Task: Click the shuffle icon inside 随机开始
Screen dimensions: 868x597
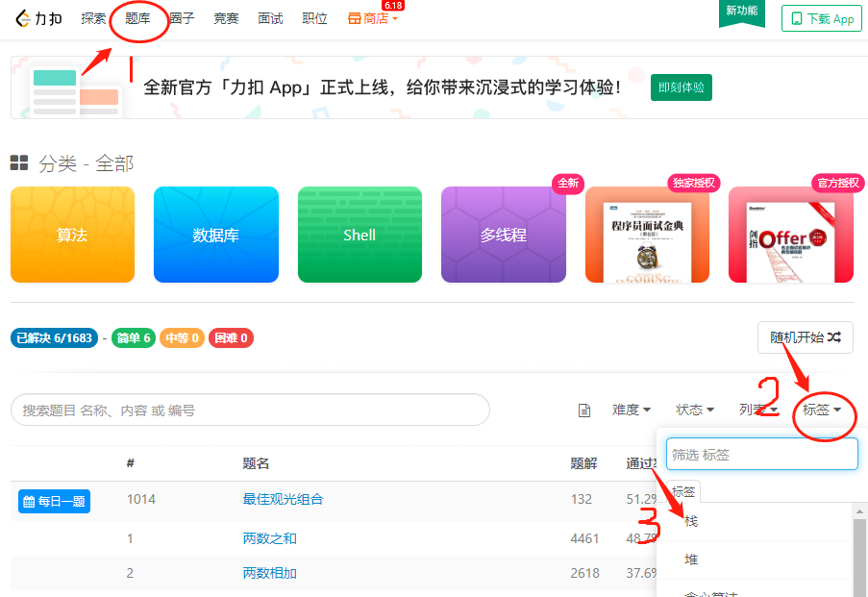Action: tap(835, 337)
